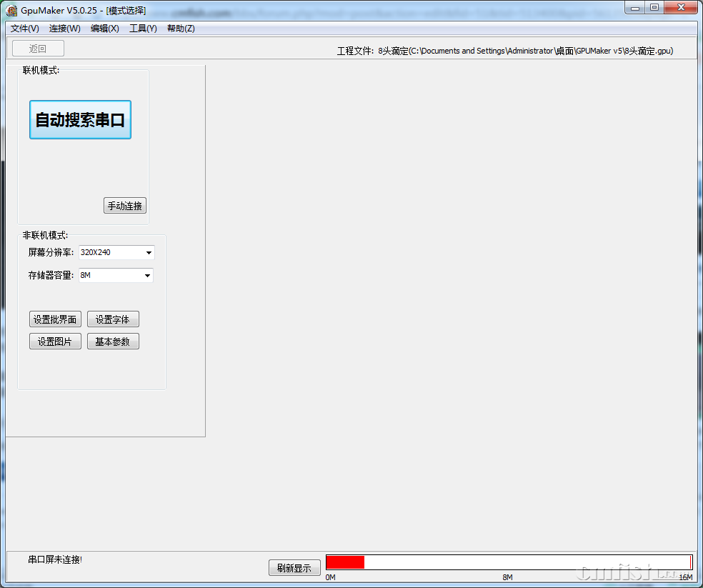This screenshot has height=588, width=703.
Task: Expand the 存储器容量 dropdown
Action: [147, 276]
